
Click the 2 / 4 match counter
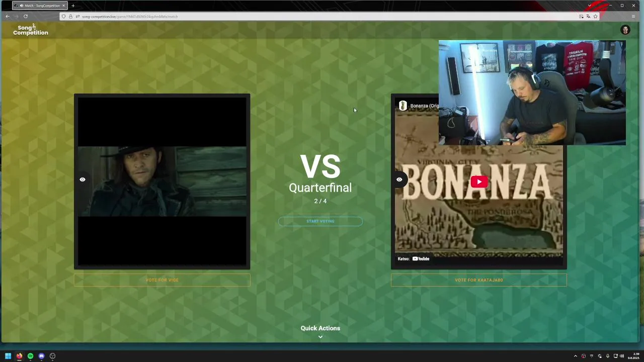(x=320, y=201)
